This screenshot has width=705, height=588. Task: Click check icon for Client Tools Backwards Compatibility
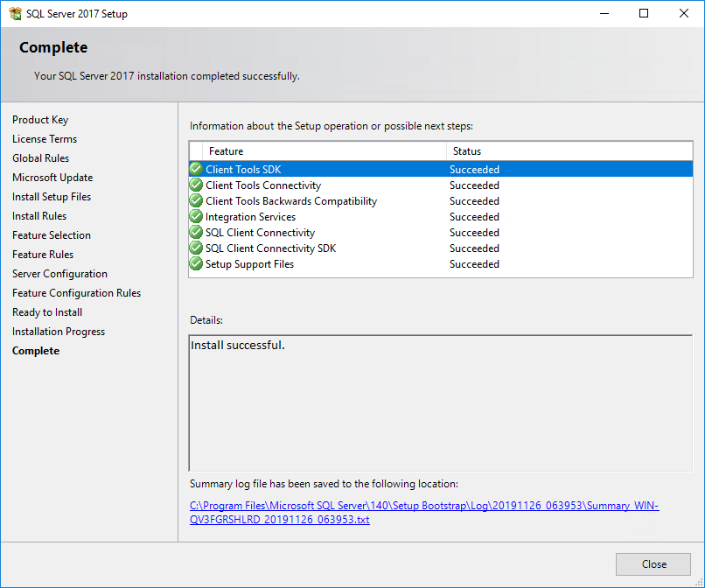click(196, 200)
